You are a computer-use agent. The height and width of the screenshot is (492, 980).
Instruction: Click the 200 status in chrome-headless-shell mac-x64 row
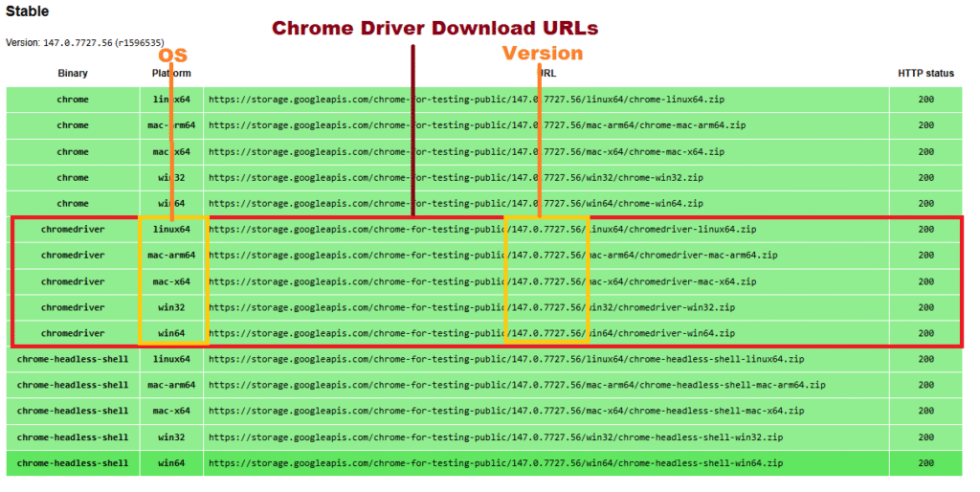click(x=925, y=411)
